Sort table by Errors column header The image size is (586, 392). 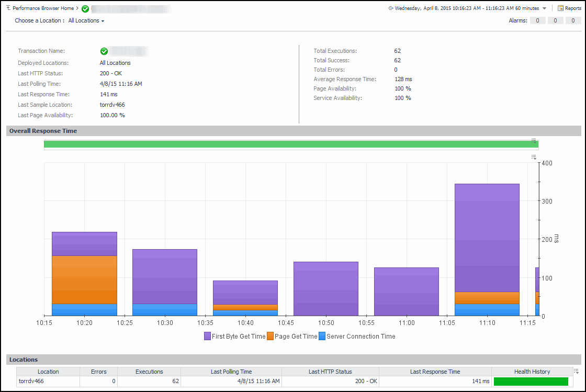tap(98, 372)
